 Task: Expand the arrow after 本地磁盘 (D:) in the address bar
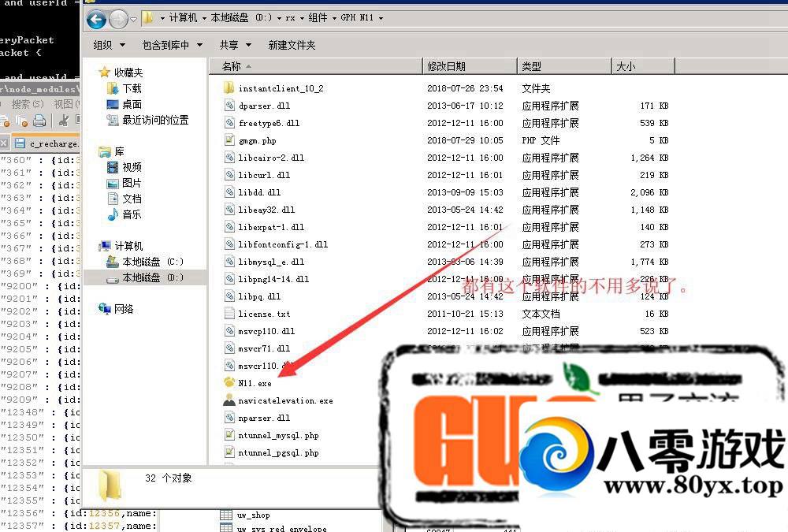pos(279,18)
